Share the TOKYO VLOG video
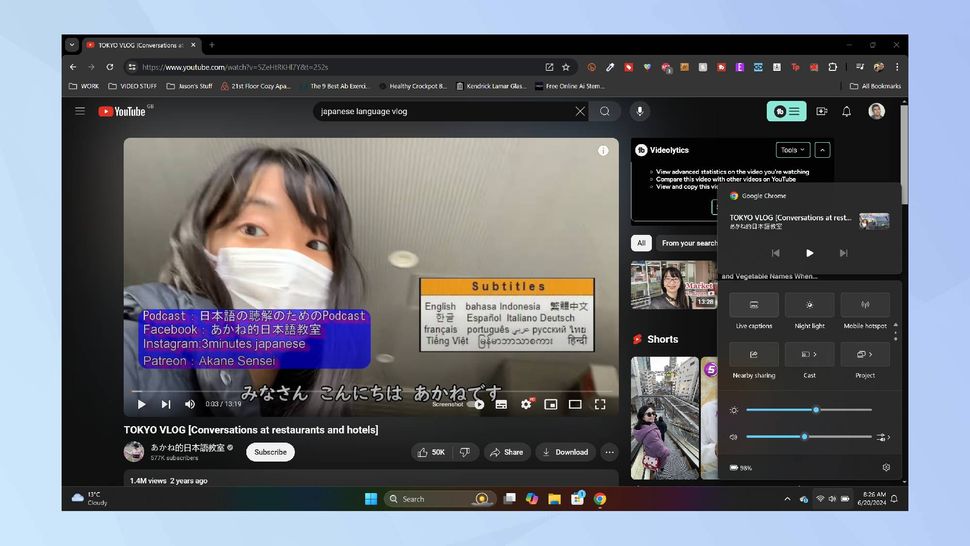The width and height of the screenshot is (970, 546). [507, 453]
